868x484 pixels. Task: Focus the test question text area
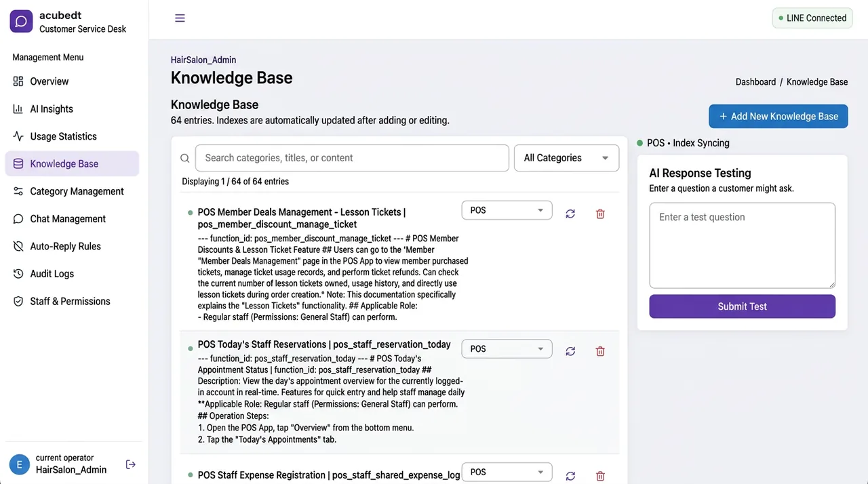pos(743,245)
